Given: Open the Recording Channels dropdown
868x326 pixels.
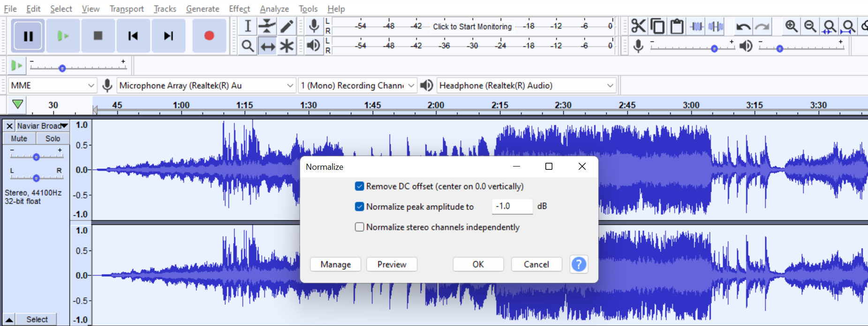Looking at the screenshot, I should [x=358, y=85].
